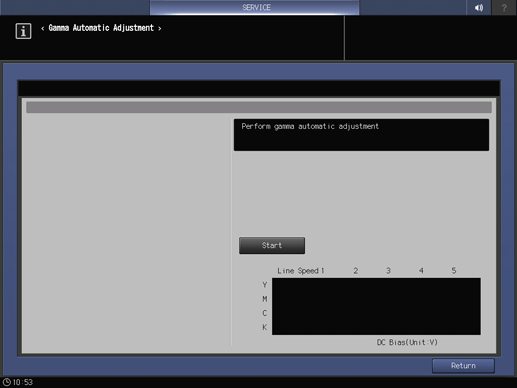Click the M row label

coord(265,299)
